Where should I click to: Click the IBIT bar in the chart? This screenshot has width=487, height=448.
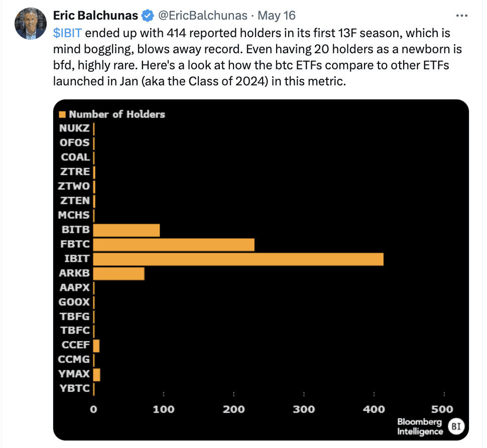pyautogui.click(x=238, y=259)
